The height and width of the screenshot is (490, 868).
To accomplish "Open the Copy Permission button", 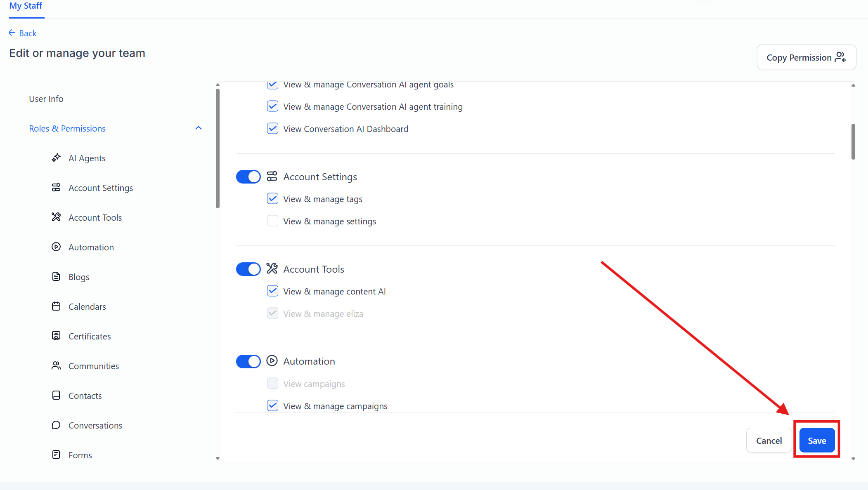I will point(806,57).
